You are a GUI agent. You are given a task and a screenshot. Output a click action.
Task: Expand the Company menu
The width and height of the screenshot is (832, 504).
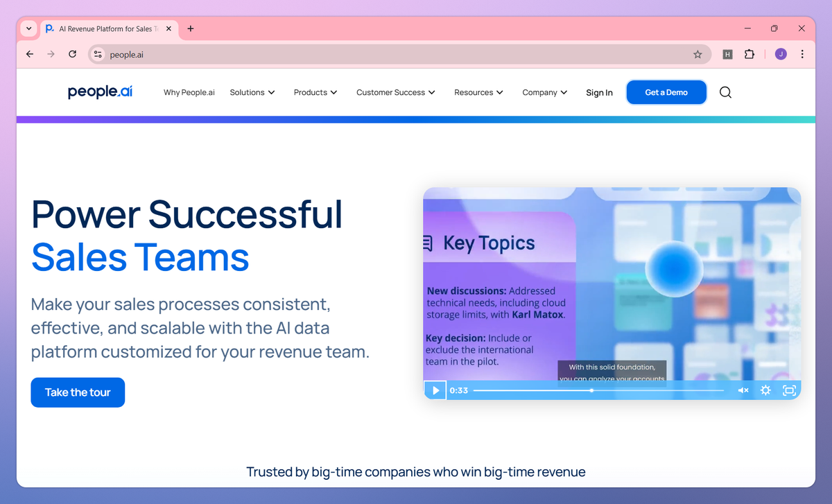(x=545, y=92)
